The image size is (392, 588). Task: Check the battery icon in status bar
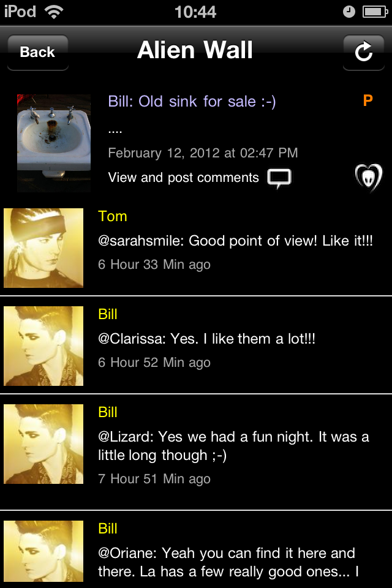[375, 12]
